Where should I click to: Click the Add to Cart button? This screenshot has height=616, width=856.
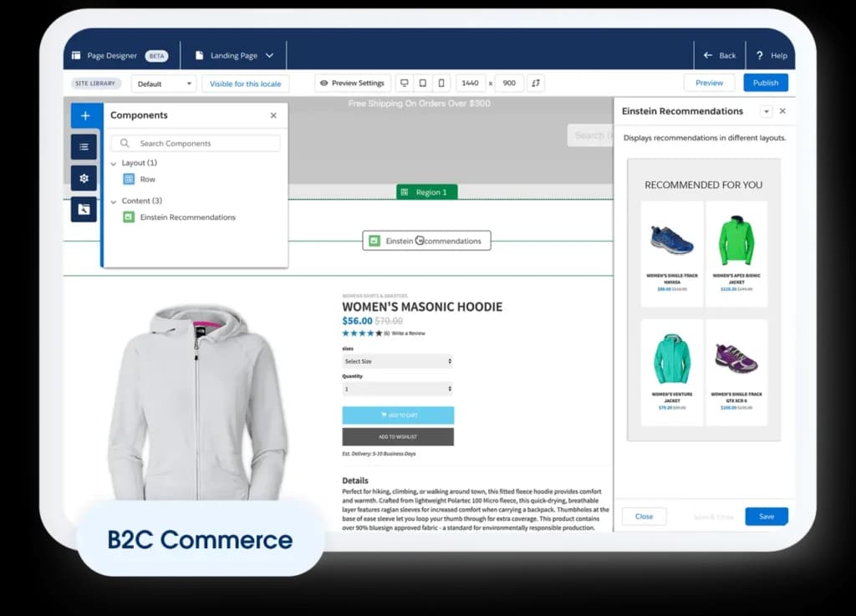point(398,415)
